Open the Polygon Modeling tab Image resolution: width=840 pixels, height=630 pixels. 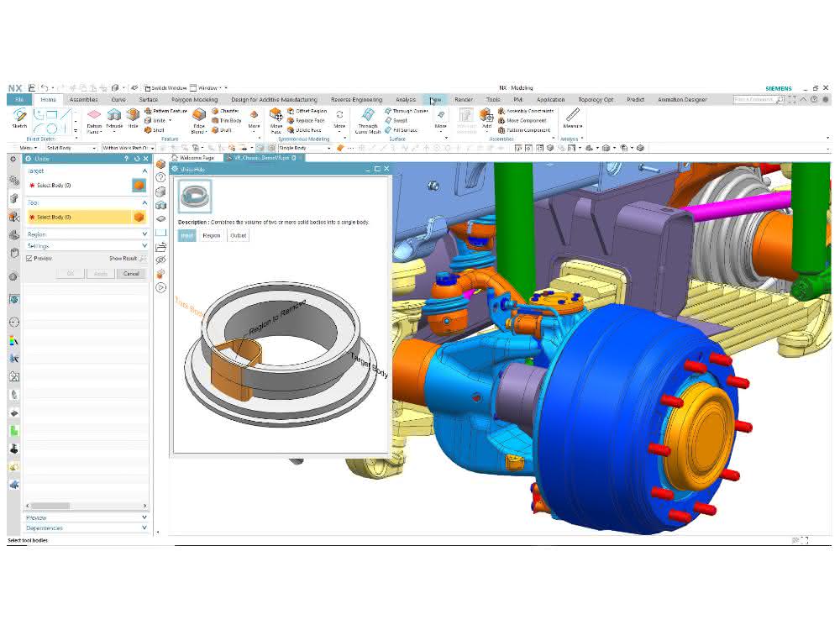click(x=195, y=100)
